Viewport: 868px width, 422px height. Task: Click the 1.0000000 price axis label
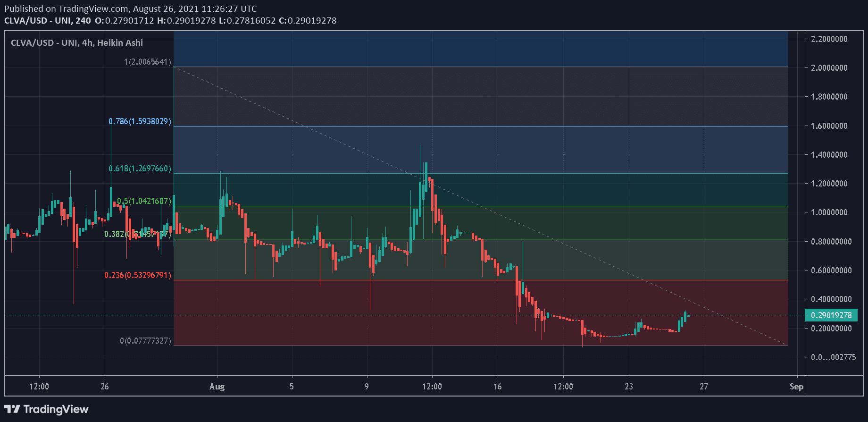(829, 212)
